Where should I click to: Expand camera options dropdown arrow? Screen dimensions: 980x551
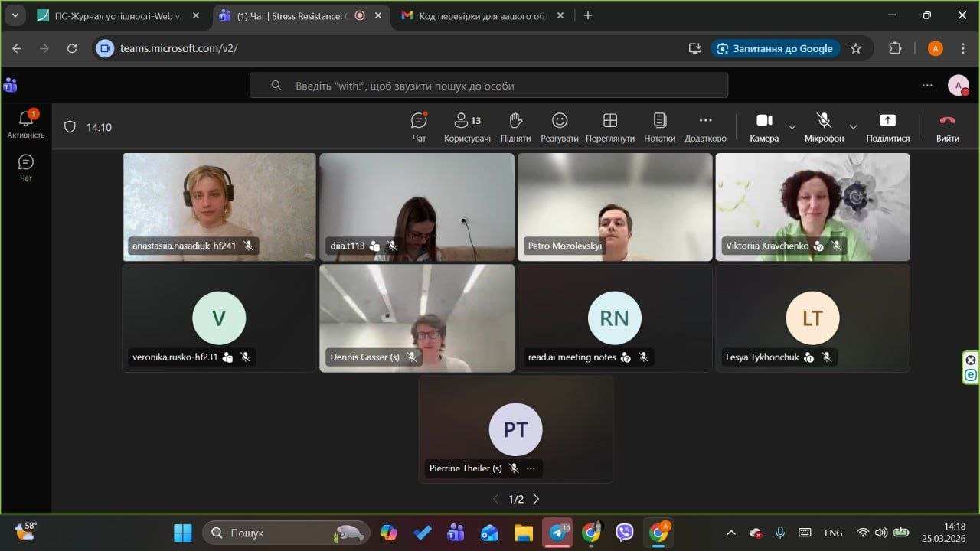pos(792,126)
